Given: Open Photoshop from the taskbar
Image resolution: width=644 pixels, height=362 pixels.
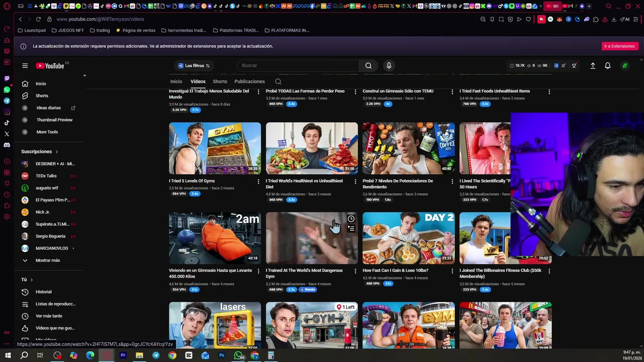Looking at the screenshot, I should 221,355.
